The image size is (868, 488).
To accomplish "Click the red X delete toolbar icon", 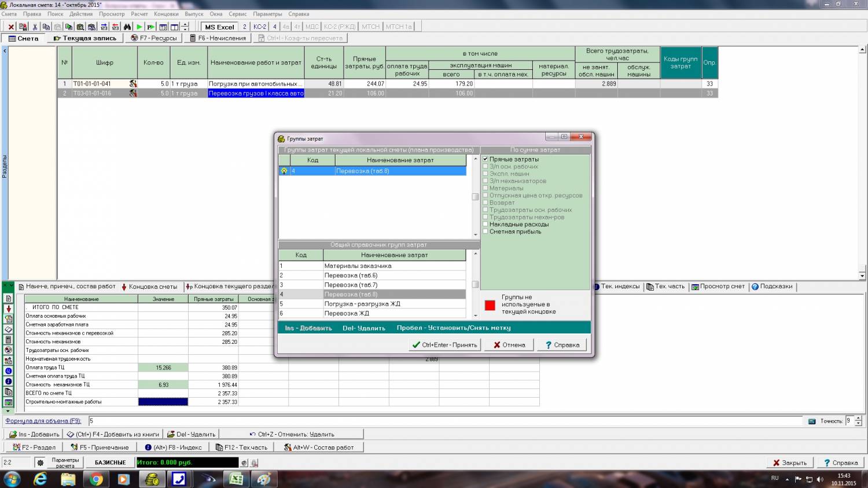I will 11,27.
